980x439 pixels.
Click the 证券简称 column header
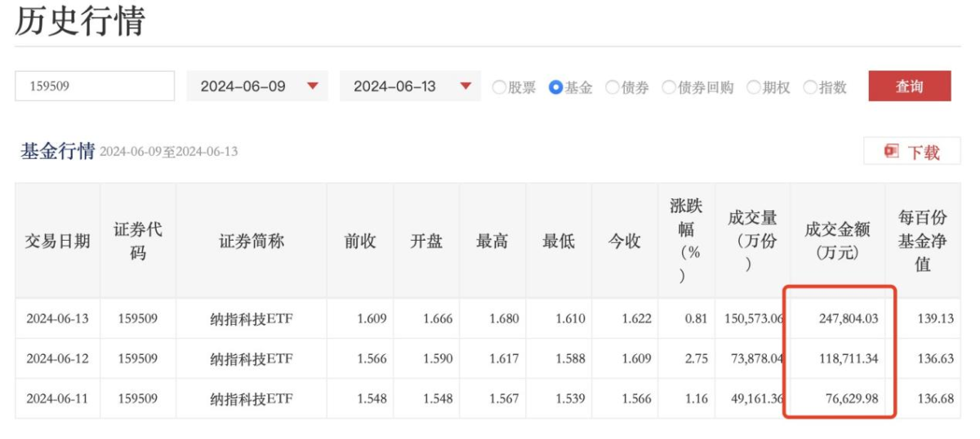pyautogui.click(x=252, y=241)
